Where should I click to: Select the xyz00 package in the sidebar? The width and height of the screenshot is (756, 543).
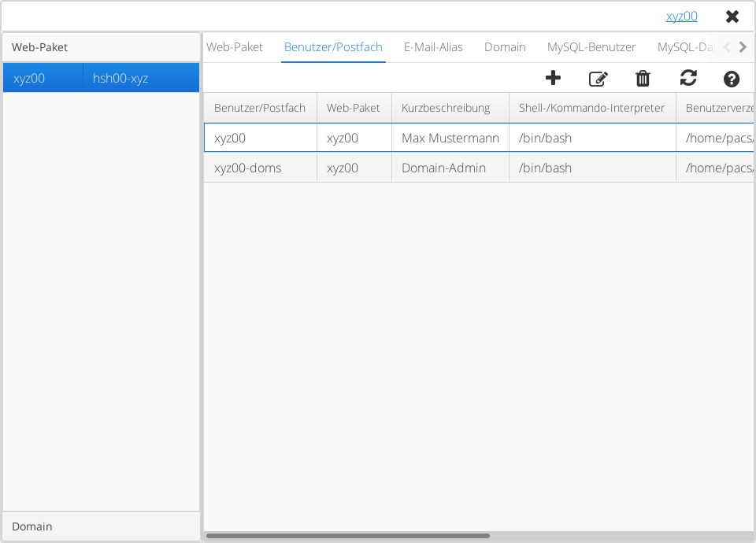43,78
